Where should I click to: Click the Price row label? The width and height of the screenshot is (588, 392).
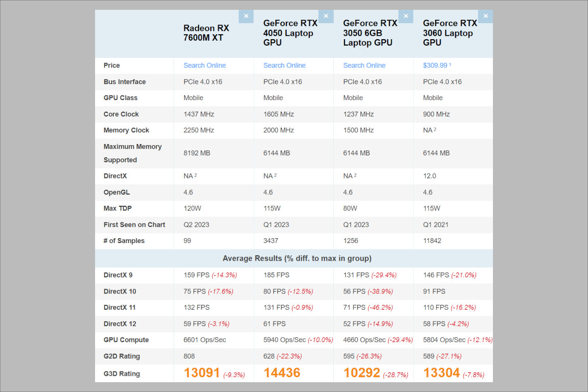click(112, 65)
